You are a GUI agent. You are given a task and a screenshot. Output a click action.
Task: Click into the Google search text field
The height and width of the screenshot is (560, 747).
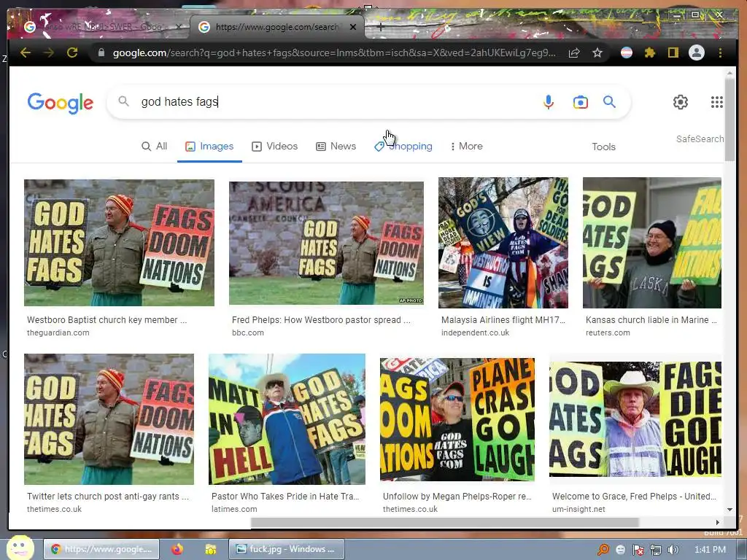point(333,102)
